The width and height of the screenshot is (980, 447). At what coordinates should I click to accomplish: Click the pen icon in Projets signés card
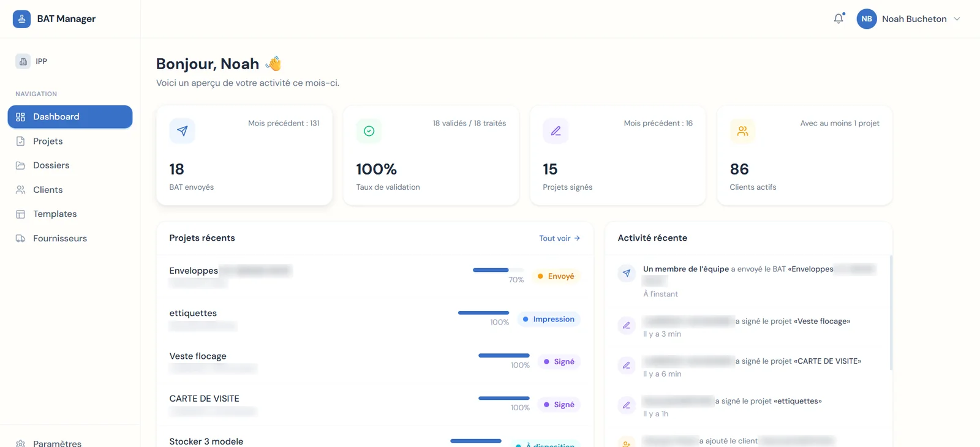click(556, 131)
